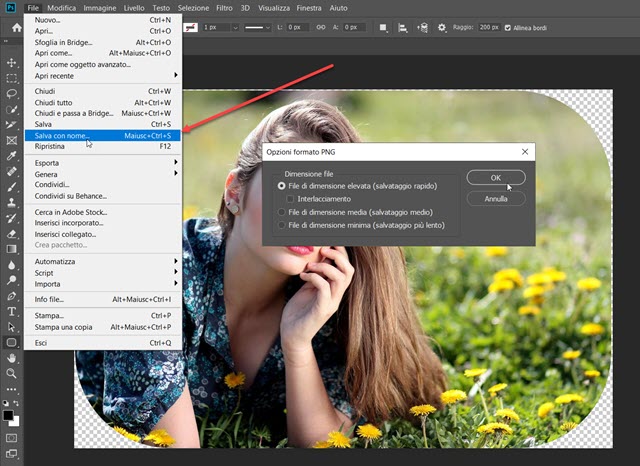The image size is (640, 466).
Task: Select the Crop tool
Action: (x=11, y=125)
